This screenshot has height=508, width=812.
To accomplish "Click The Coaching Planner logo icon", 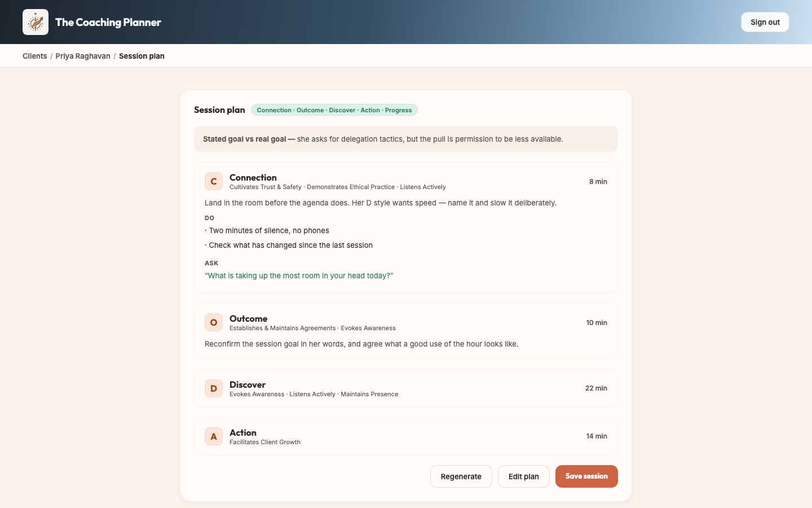I will tap(36, 22).
